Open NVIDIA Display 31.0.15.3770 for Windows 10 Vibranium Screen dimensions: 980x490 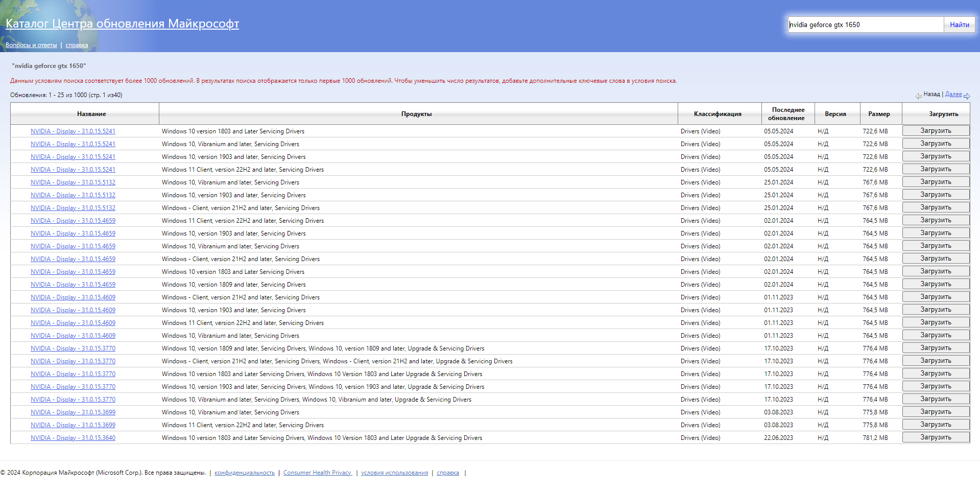click(73, 400)
